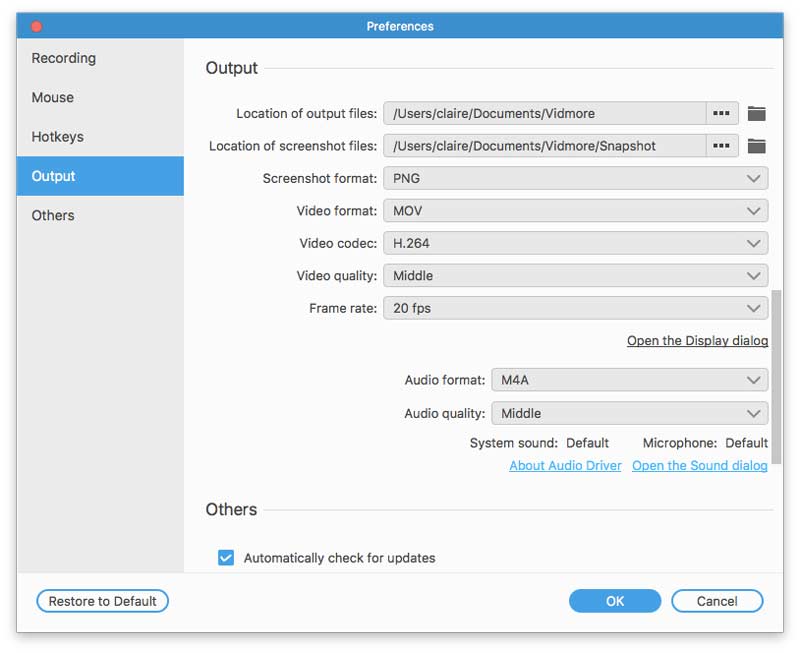Open the Video format MOV dropdown

[x=575, y=211]
